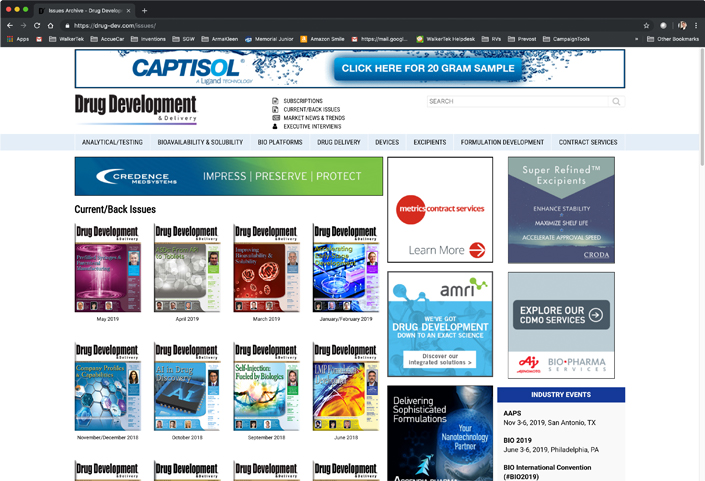Open the BIO International Convention event

coord(547,472)
